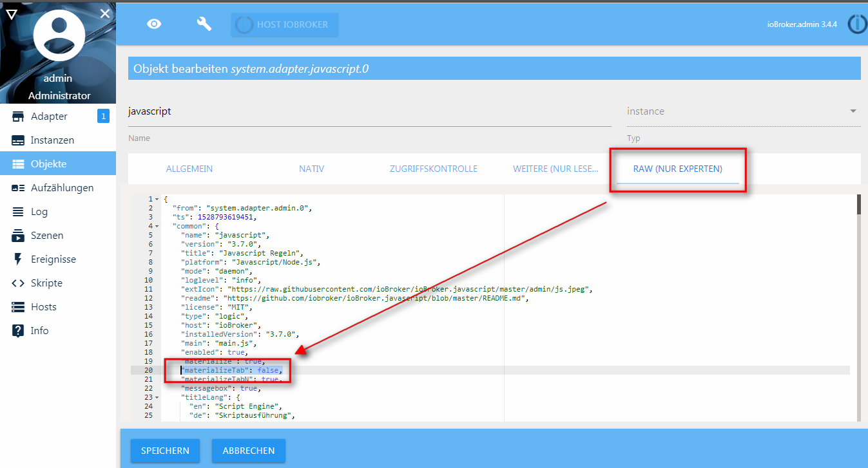This screenshot has width=868, height=468.
Task: Click the Skripte code brackets icon
Action: (18, 283)
